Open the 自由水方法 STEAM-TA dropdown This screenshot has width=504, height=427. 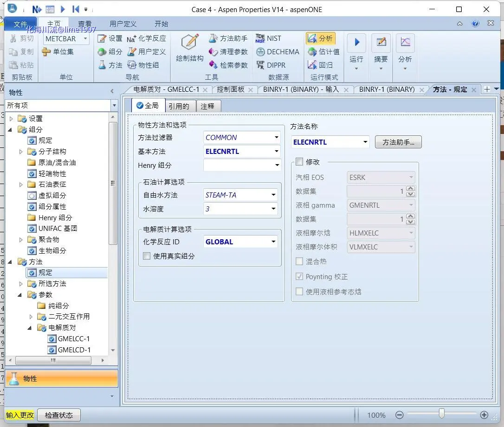pyautogui.click(x=273, y=195)
